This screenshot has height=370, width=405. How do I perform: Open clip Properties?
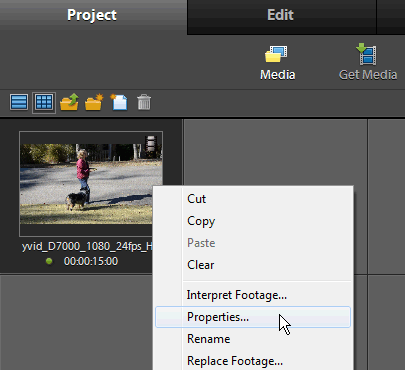[253, 317]
